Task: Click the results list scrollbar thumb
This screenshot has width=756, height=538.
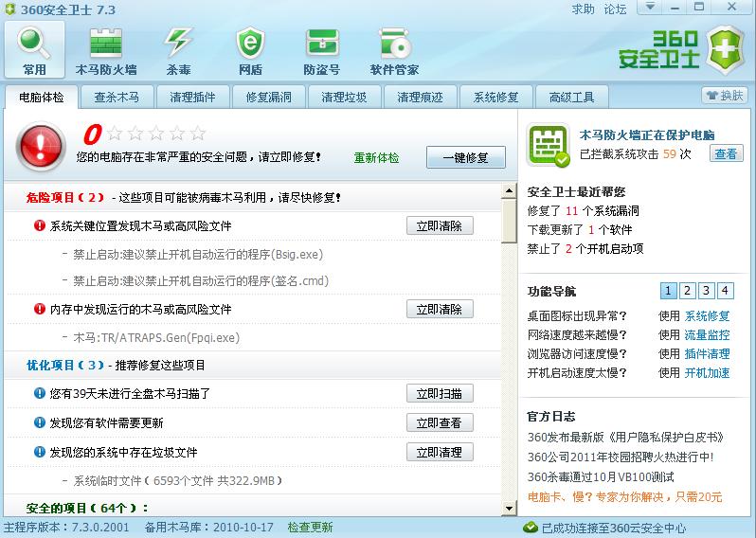Action: [x=509, y=222]
